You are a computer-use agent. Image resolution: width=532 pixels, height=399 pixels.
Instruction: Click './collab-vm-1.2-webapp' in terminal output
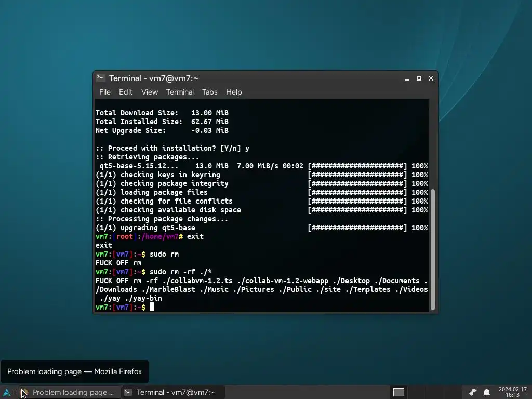[x=283, y=281]
